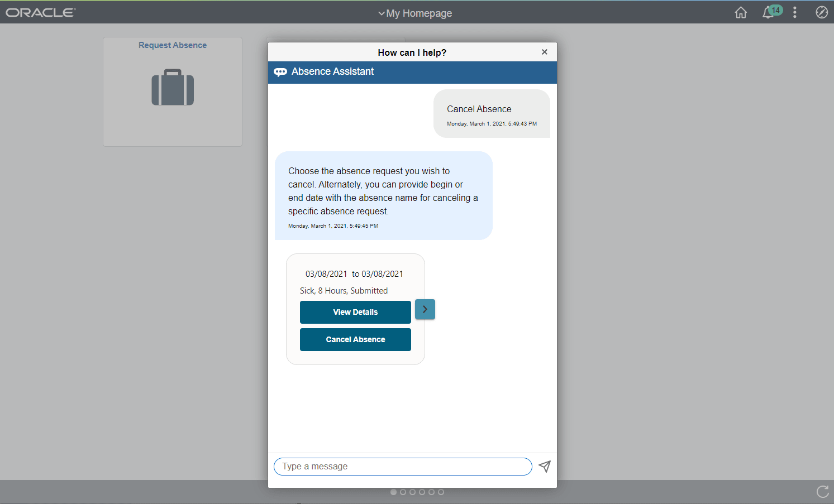The height and width of the screenshot is (504, 834).
Task: Select the fifth page indicator dot
Action: [x=431, y=492]
